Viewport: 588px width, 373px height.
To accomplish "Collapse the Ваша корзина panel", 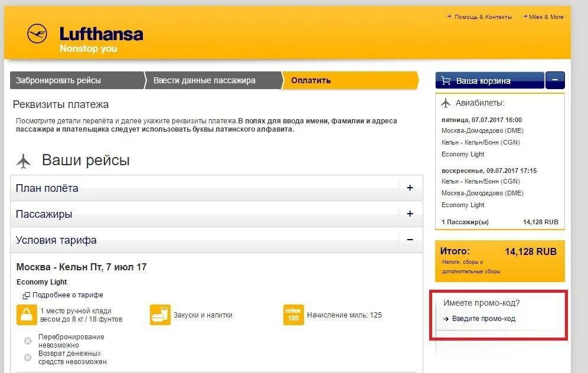I will [x=555, y=80].
